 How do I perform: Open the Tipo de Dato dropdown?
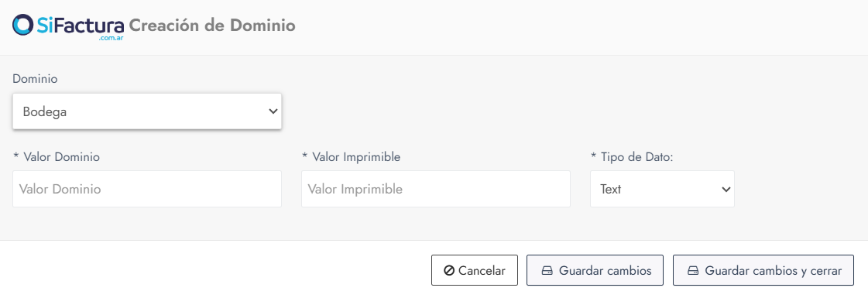coord(662,189)
